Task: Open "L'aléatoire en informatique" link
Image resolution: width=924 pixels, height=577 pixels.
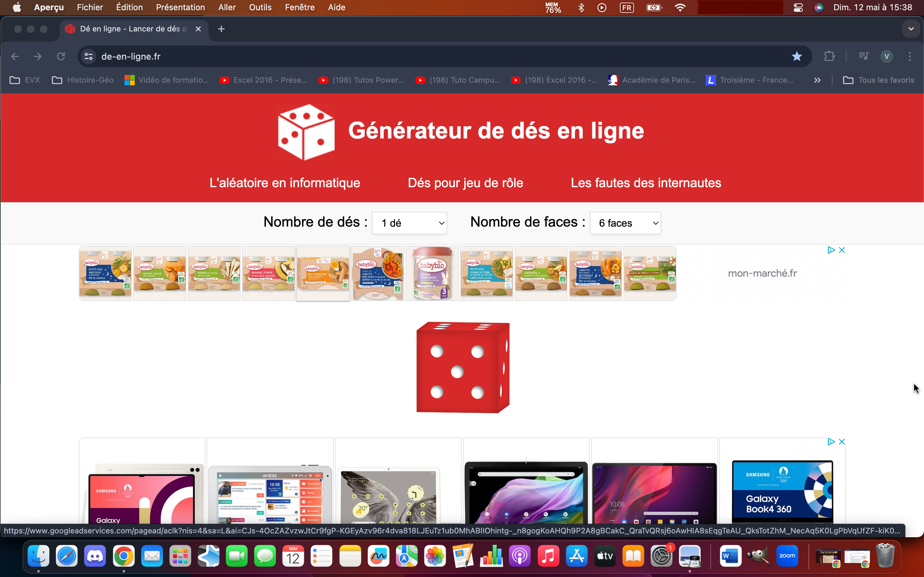Action: click(285, 183)
